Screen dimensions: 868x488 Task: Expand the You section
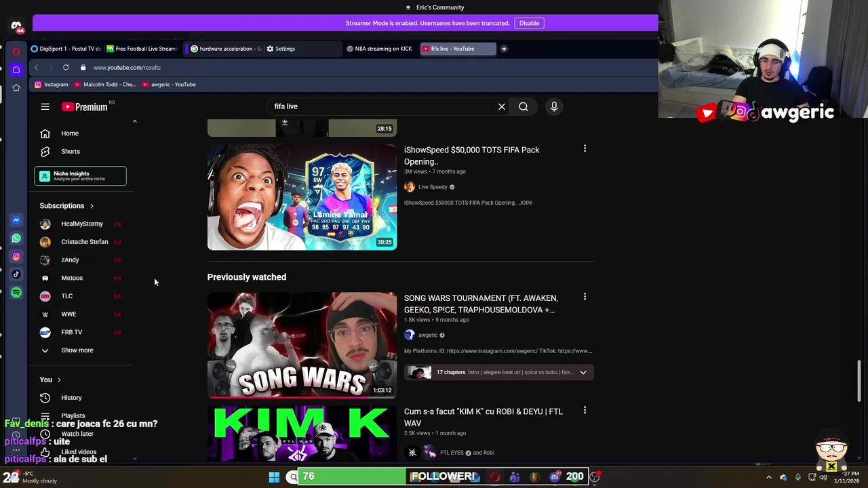50,380
